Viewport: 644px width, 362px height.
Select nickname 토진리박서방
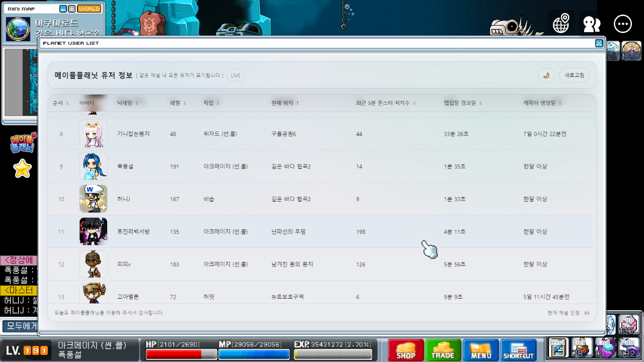pyautogui.click(x=133, y=232)
